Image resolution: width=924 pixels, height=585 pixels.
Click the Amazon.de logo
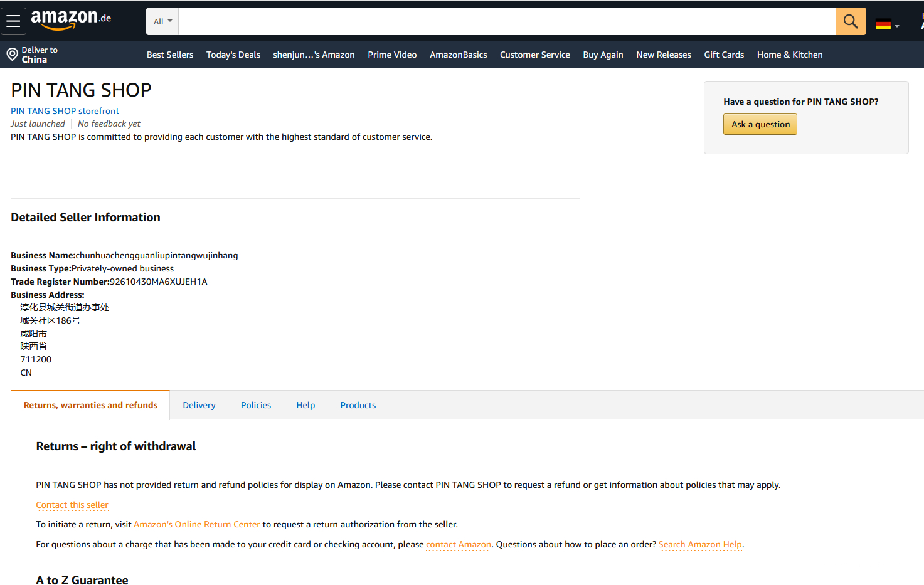[x=71, y=19]
